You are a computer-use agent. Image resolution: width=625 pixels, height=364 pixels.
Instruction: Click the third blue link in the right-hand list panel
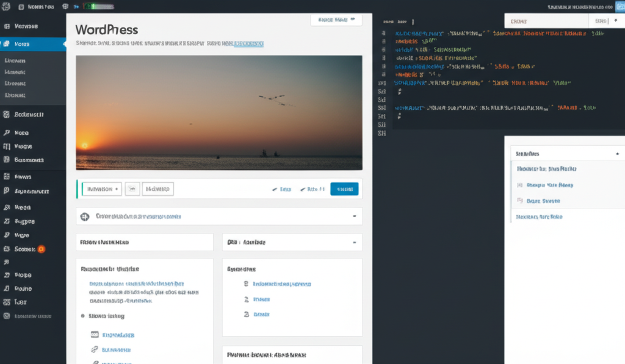pyautogui.click(x=261, y=314)
